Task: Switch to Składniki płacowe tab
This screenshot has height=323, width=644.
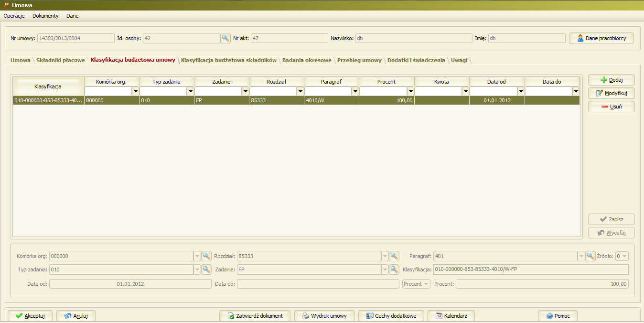Action: tap(61, 60)
